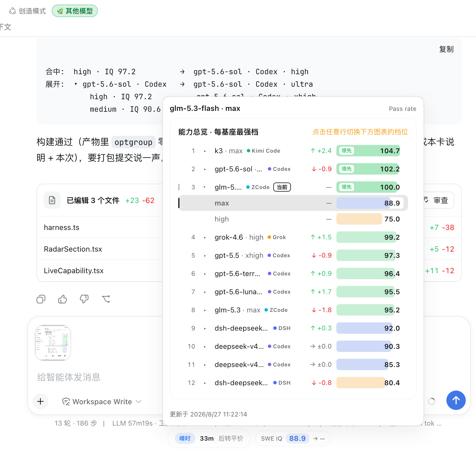Open the LiveCapability.tsx file row
476x452 pixels.
[x=100, y=271]
